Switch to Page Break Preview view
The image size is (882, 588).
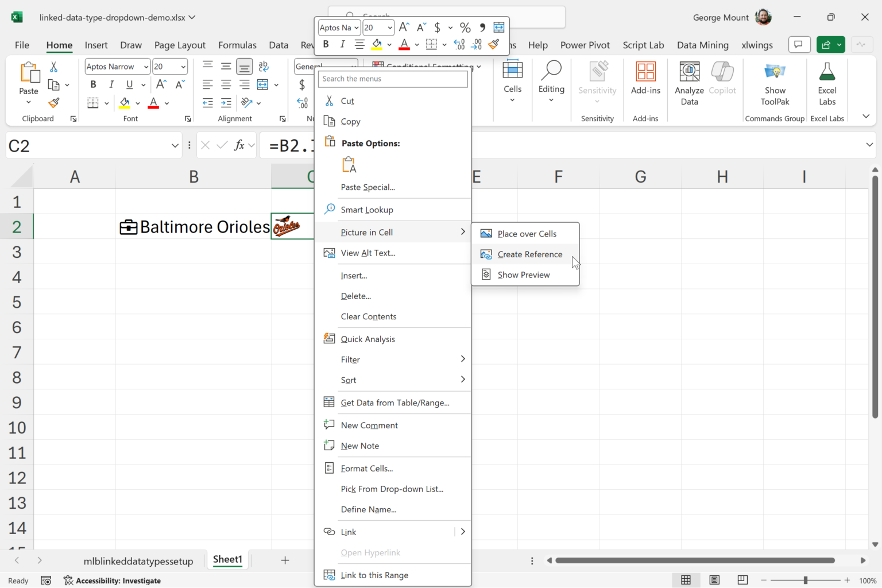pyautogui.click(x=742, y=580)
